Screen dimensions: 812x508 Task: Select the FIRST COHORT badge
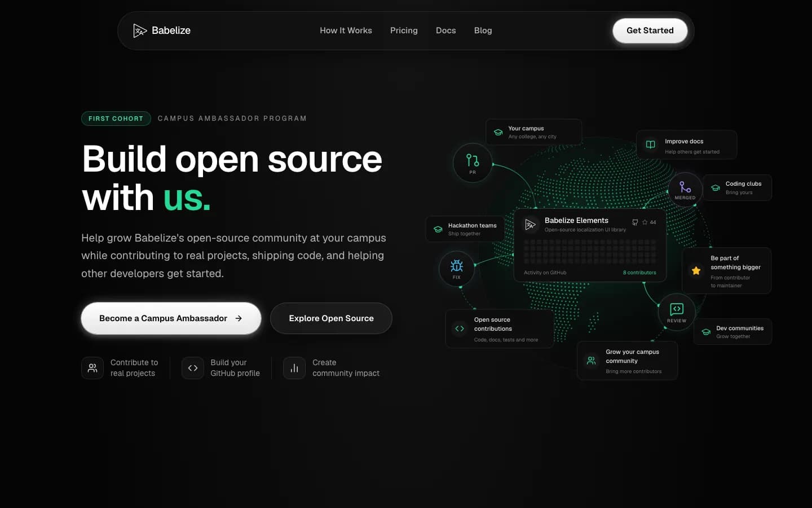(116, 119)
